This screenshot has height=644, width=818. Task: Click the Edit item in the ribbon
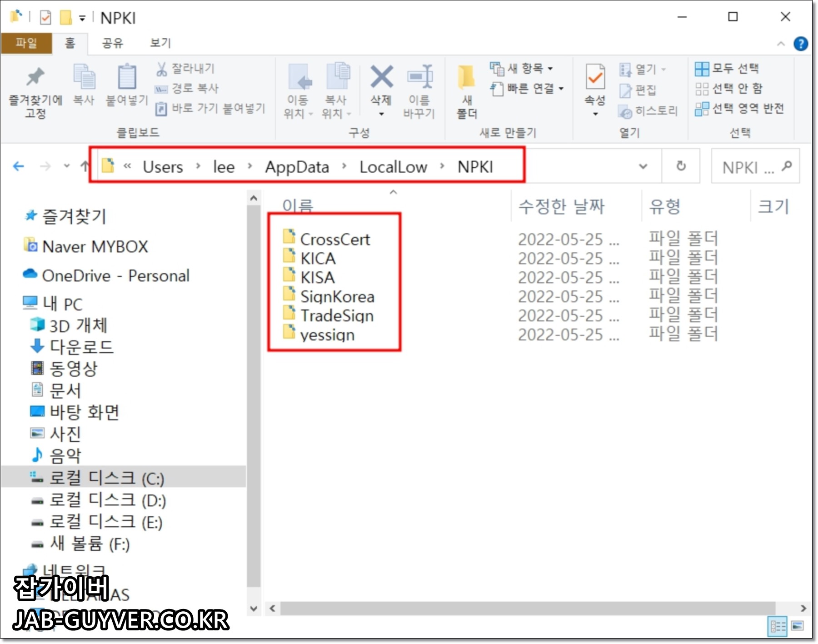[x=638, y=90]
